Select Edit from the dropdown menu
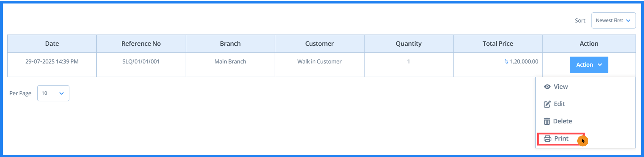The image size is (644, 157). coord(559,104)
